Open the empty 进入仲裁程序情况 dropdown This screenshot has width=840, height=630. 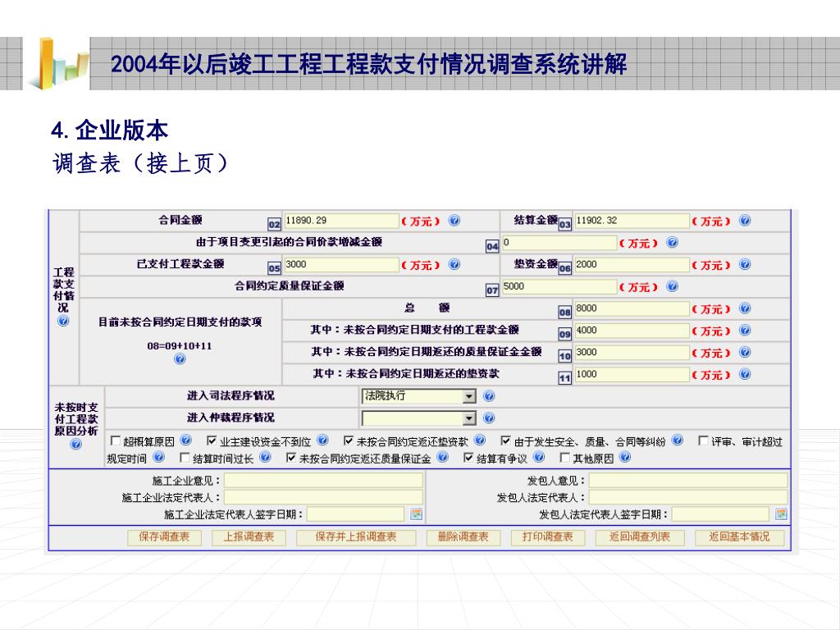coord(419,418)
